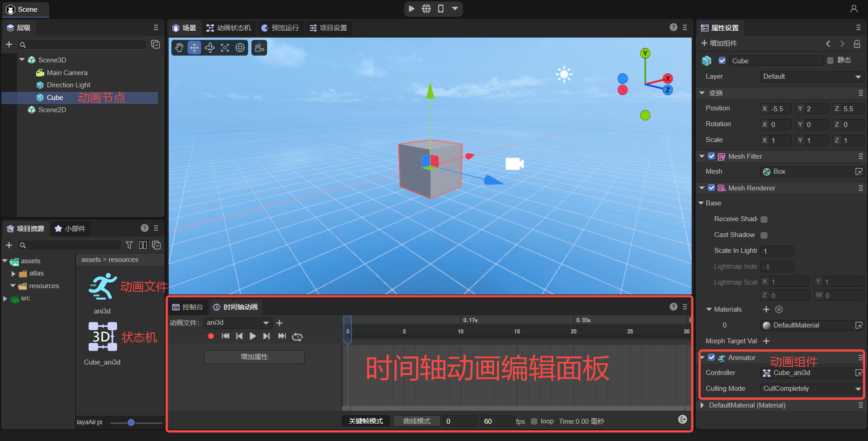The height and width of the screenshot is (441, 868).
Task: Open the Layer dropdown showing Default
Action: (811, 76)
